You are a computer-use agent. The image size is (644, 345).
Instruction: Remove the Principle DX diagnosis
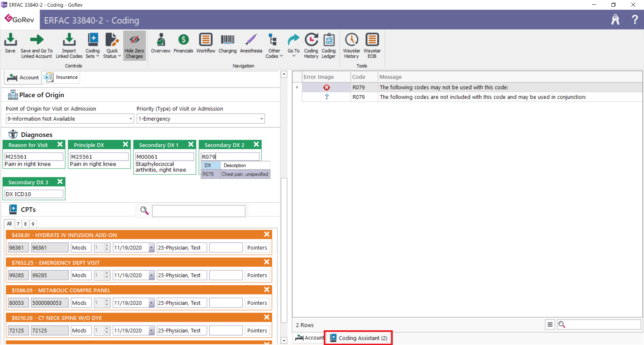(x=125, y=144)
